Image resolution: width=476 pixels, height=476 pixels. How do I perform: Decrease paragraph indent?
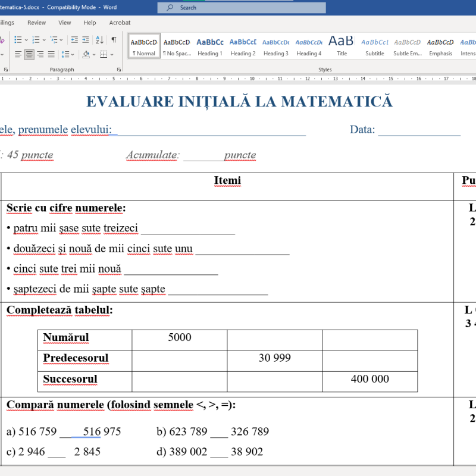[x=74, y=40]
